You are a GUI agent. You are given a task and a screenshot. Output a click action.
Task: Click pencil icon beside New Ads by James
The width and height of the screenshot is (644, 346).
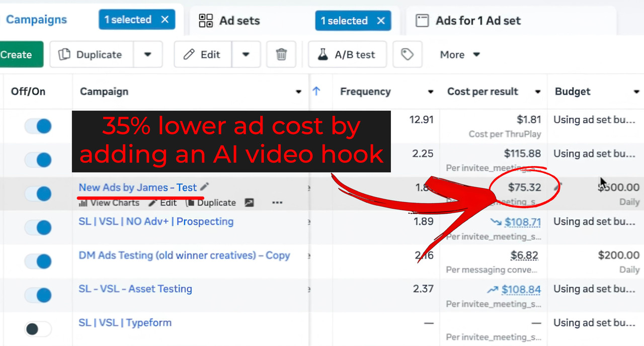pyautogui.click(x=204, y=187)
